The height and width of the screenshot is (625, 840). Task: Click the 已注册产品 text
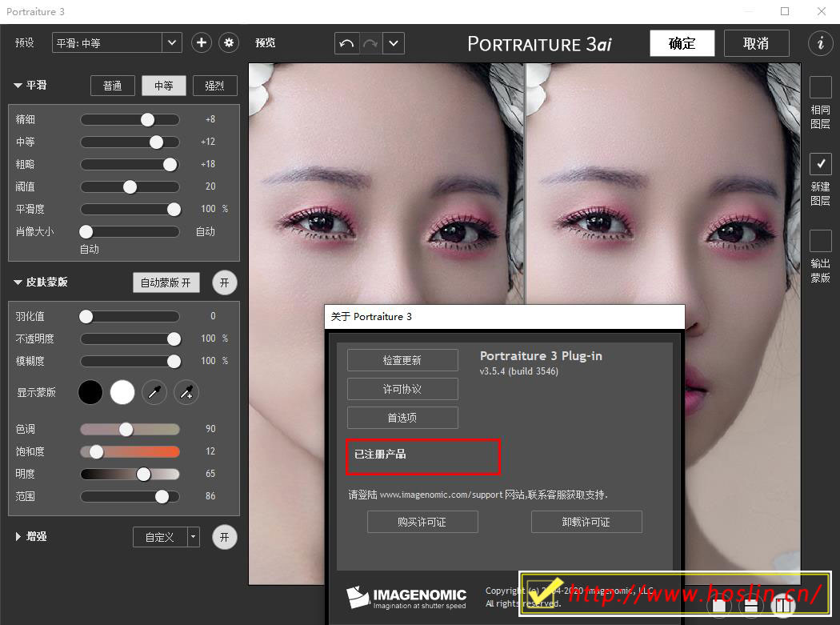coord(380,454)
